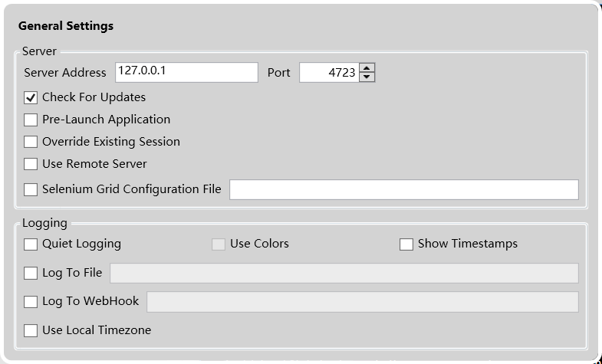This screenshot has height=364, width=602.
Task: Decrease port with the down arrow
Action: pos(367,77)
